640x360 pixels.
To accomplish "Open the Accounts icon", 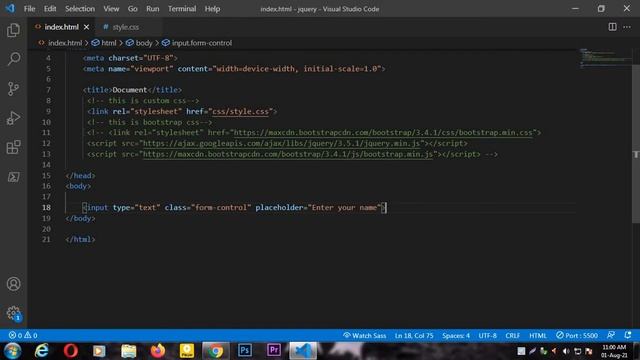I will pyautogui.click(x=13, y=284).
